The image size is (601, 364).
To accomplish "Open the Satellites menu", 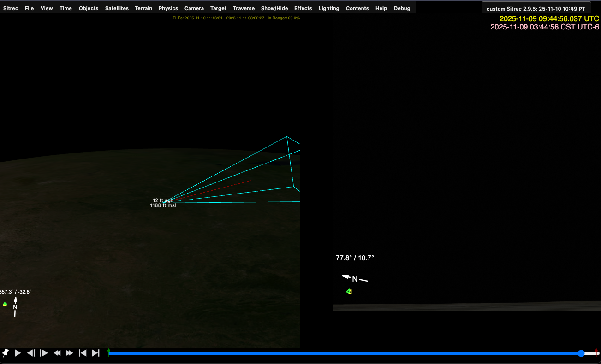I will coord(117,8).
